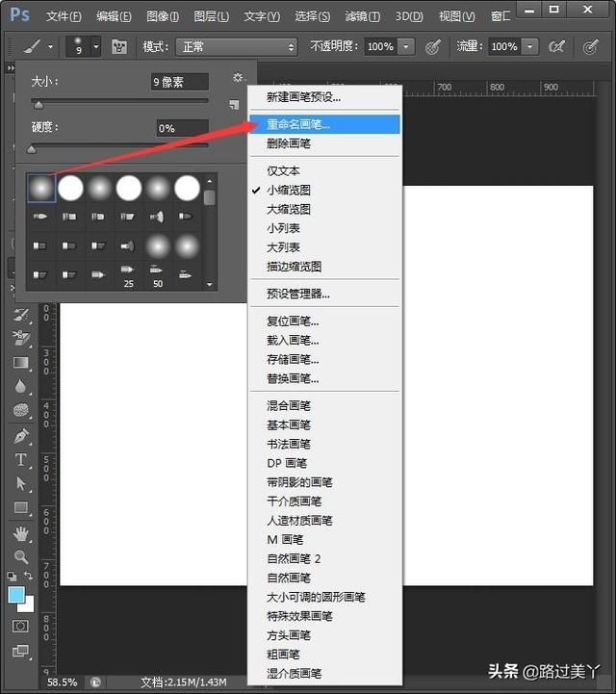Select 描边缩览图 view option
616x694 pixels.
point(324,267)
